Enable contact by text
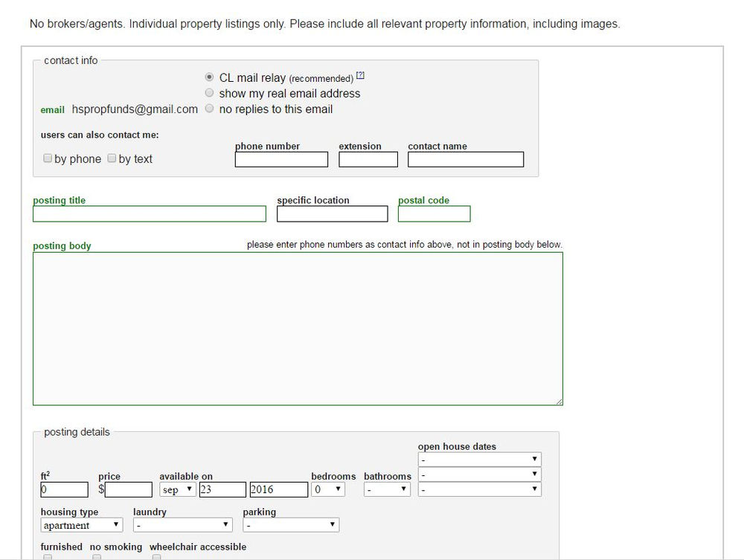 [112, 158]
